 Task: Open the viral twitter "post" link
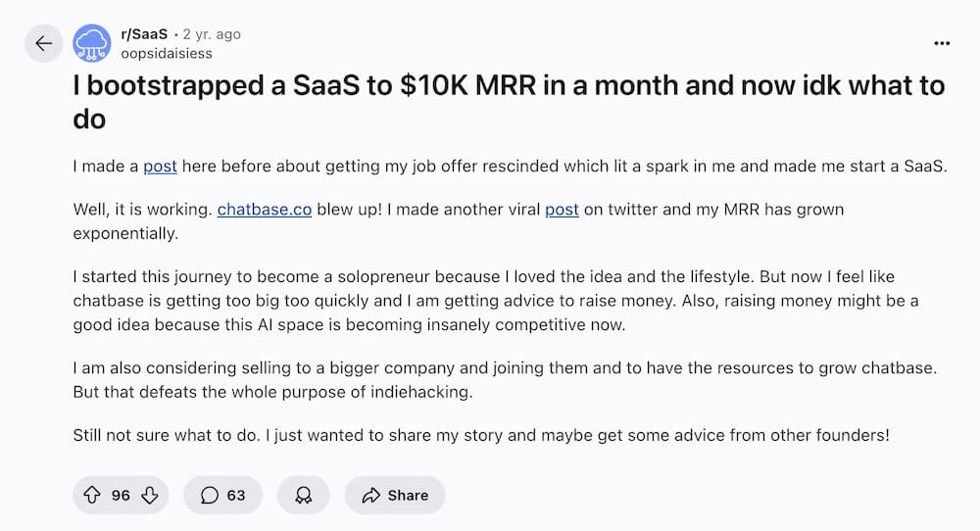[x=562, y=210]
